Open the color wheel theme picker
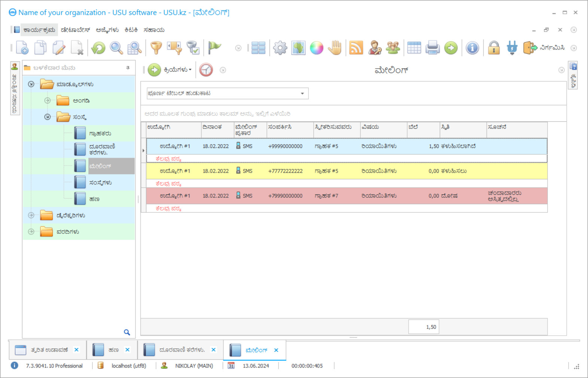588x378 pixels. [316, 48]
